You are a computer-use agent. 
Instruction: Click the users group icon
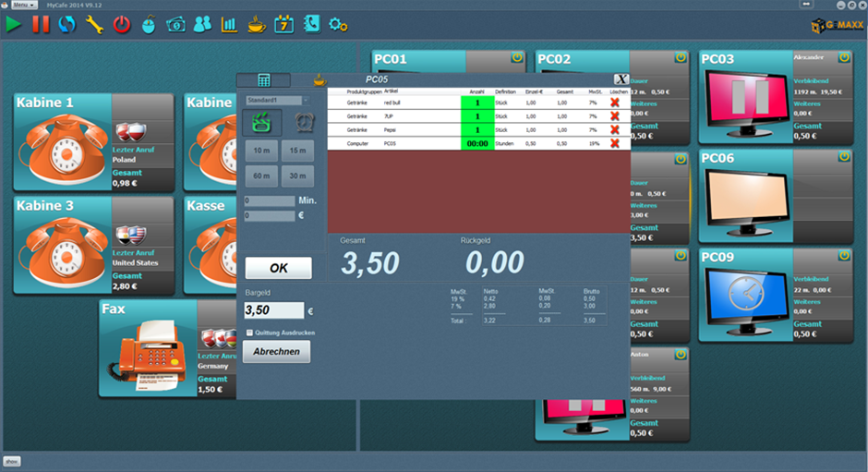point(202,25)
